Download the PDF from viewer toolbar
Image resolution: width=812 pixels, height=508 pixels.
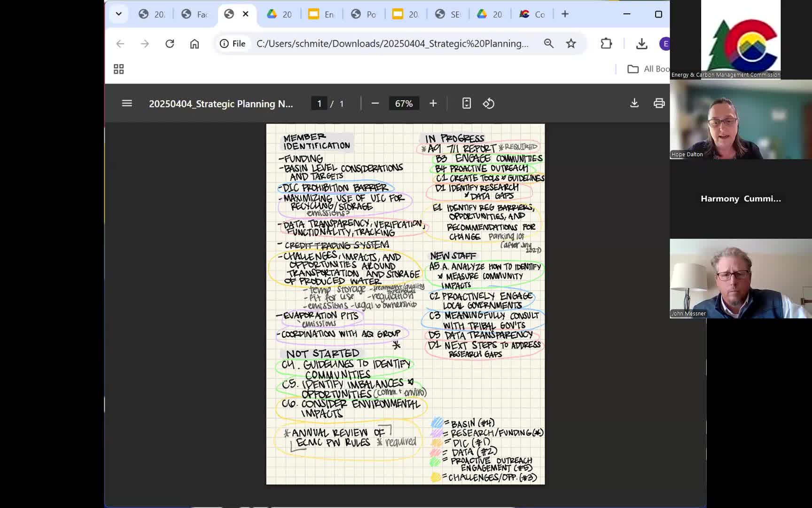[x=634, y=103]
